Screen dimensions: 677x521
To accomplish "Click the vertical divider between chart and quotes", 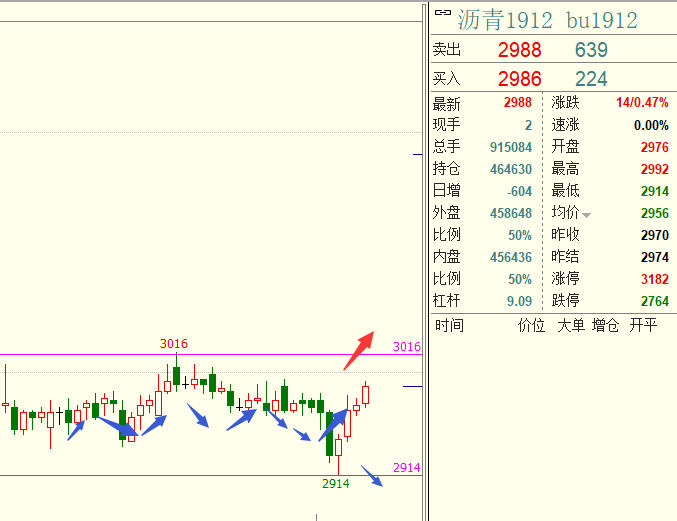I will point(425,262).
